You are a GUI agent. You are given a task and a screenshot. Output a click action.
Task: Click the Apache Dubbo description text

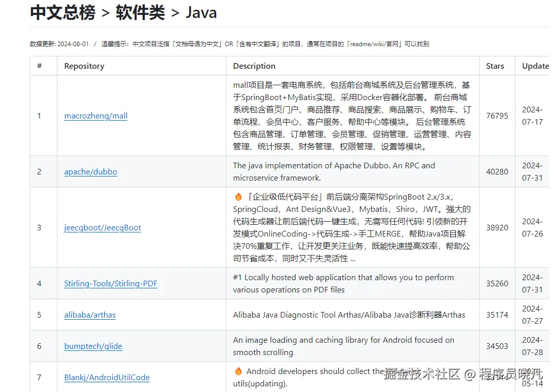coord(334,172)
